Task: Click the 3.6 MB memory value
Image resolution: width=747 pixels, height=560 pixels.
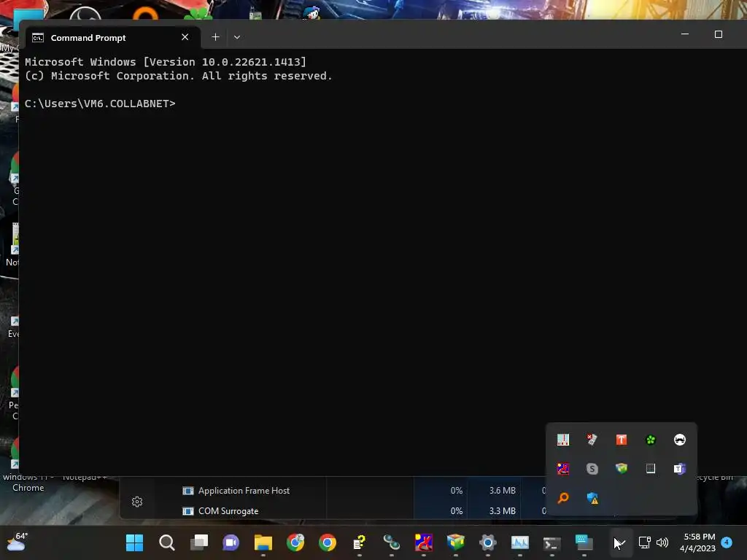Action: (502, 491)
